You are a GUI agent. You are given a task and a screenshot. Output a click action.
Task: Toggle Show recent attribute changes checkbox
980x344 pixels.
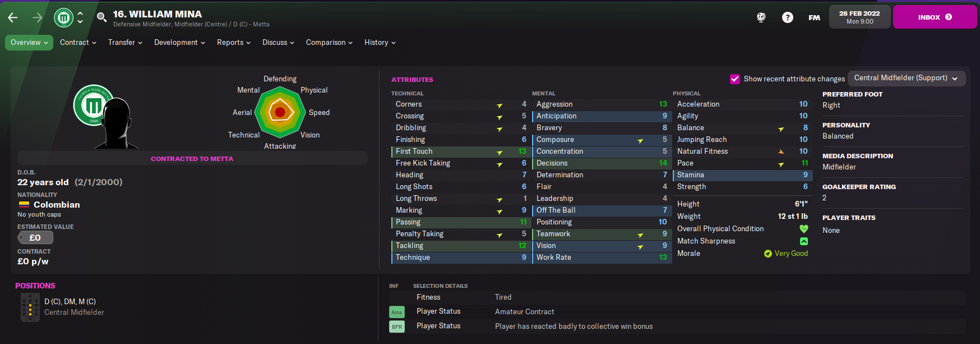(734, 79)
